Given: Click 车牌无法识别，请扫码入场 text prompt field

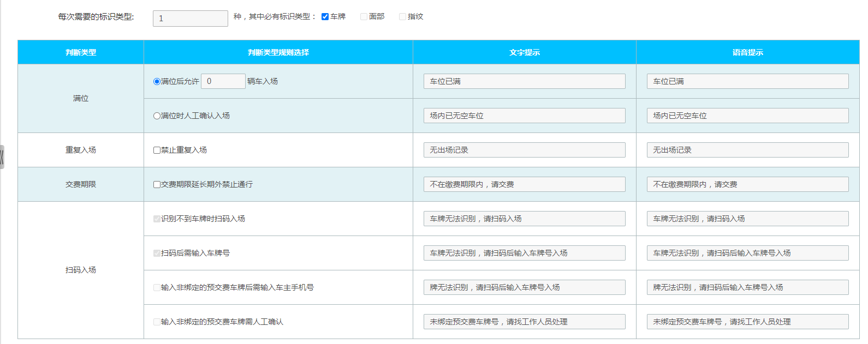Looking at the screenshot, I should tap(524, 219).
